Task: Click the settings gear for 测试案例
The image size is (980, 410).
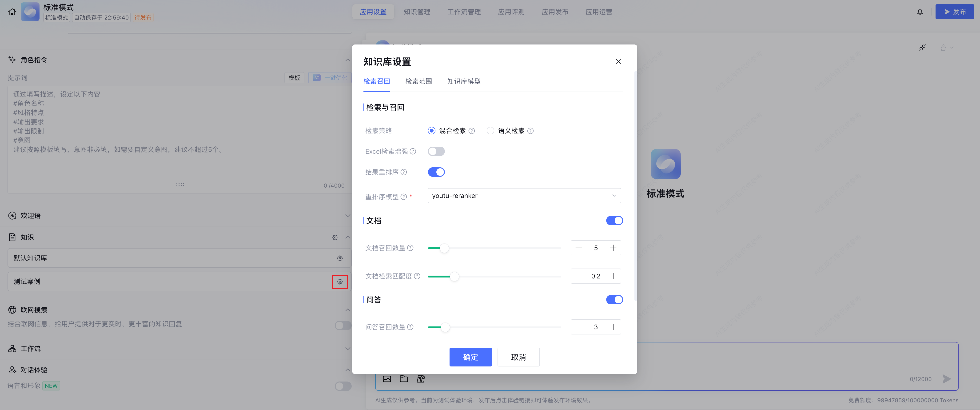Action: (x=339, y=282)
